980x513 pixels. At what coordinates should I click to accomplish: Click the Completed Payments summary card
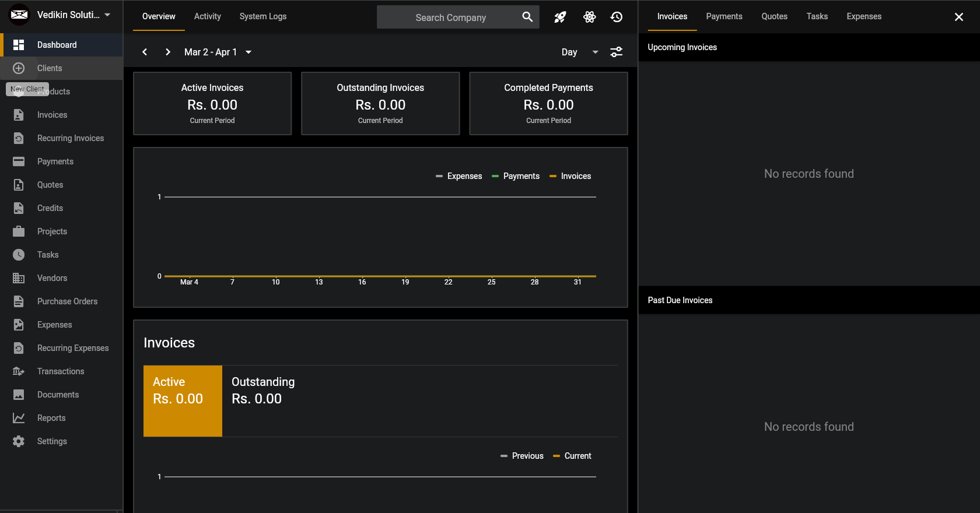pos(548,104)
